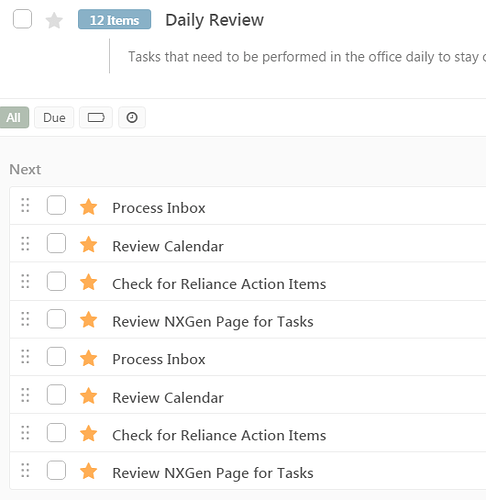Image resolution: width=486 pixels, height=500 pixels.
Task: Click drag handle of second Review NXGen Page for Tasks
Action: coord(25,470)
